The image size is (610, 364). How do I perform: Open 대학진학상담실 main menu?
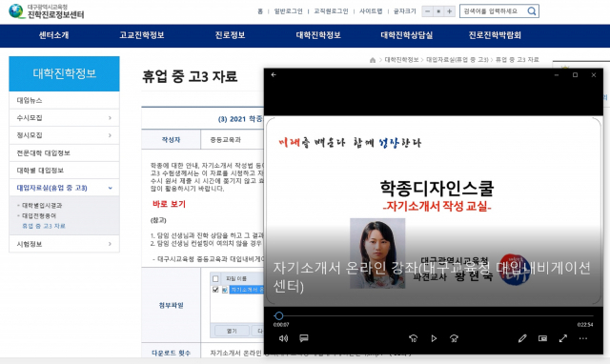407,35
